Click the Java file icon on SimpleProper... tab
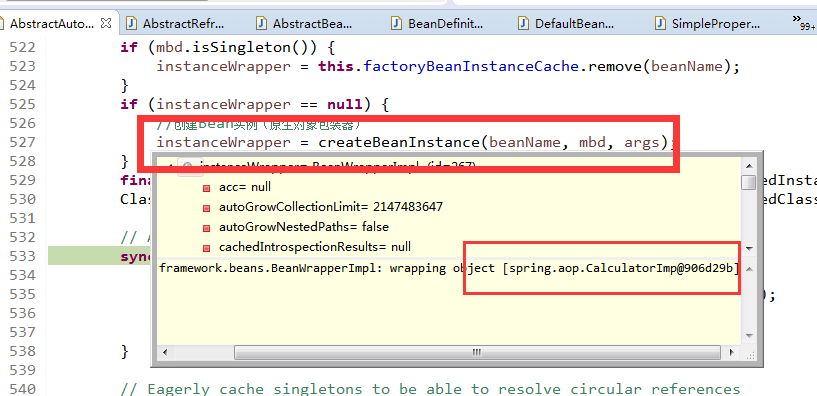 661,23
